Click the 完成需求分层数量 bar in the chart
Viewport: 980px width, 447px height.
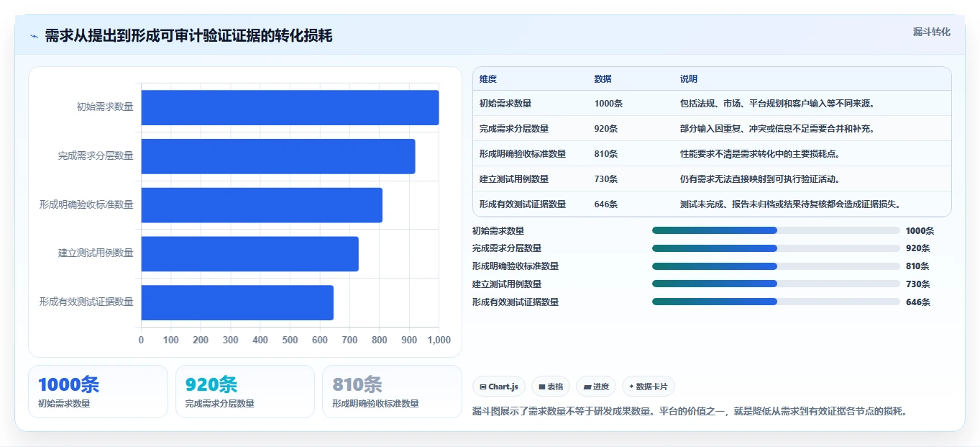(x=278, y=156)
